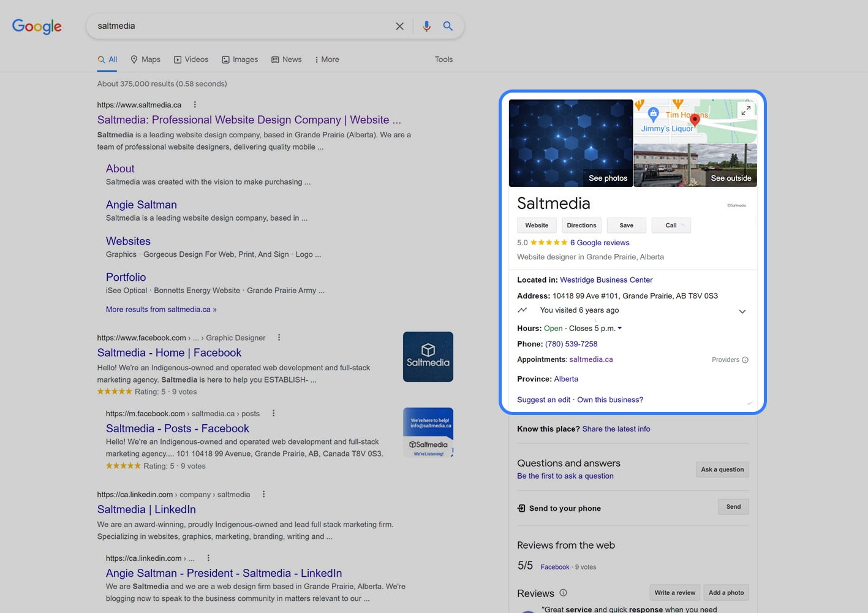Click the Send button
Screen dimensions: 868x613
(733, 507)
